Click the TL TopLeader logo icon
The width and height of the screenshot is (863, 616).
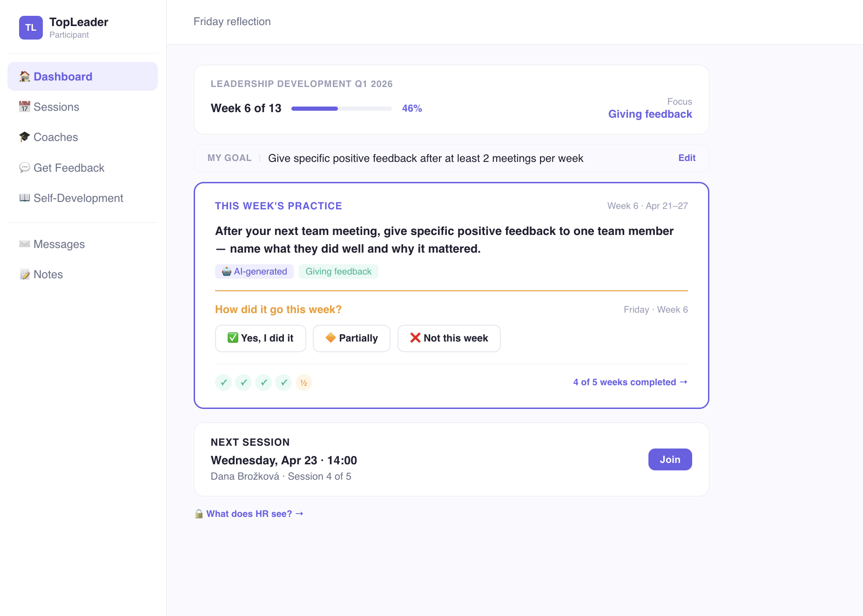tap(31, 28)
